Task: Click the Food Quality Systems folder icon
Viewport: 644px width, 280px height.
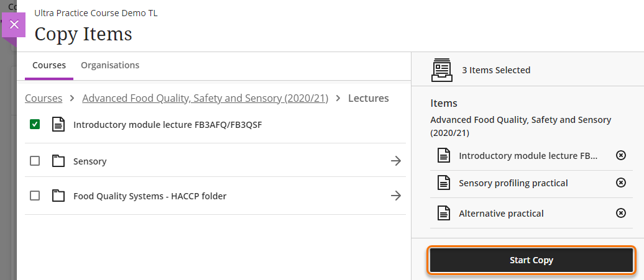Action: (58, 196)
